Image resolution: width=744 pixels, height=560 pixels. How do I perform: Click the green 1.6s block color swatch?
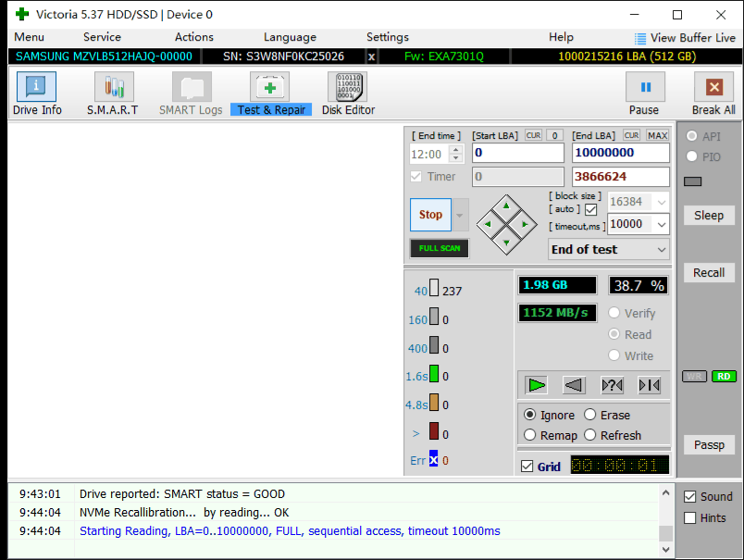[x=434, y=374]
